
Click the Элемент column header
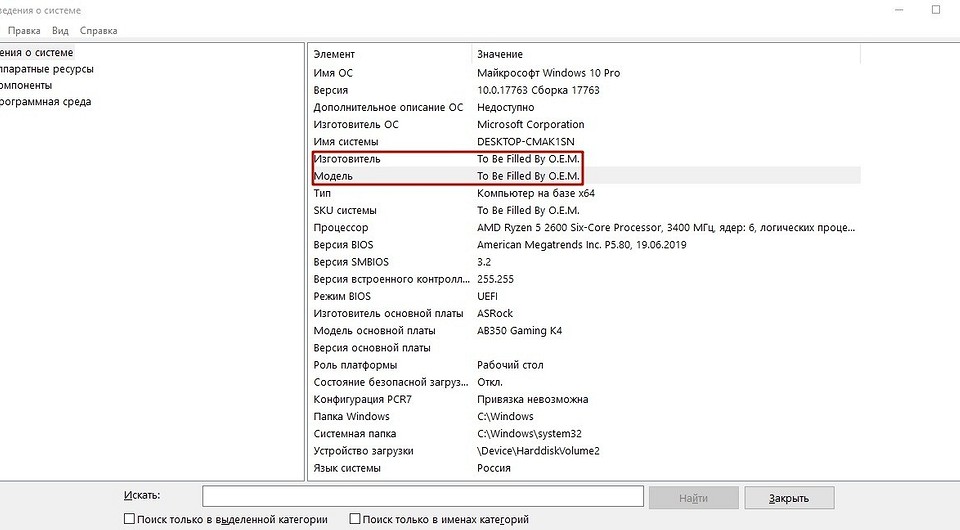334,54
